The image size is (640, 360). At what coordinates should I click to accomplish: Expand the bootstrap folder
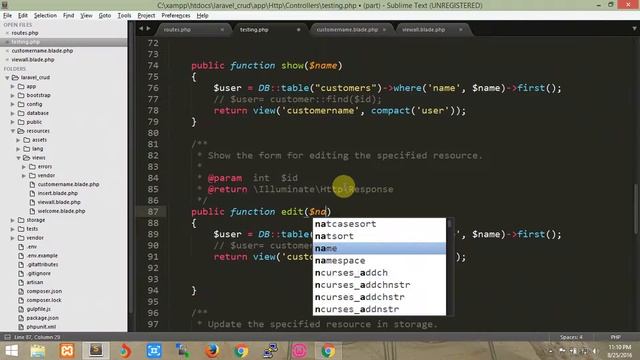pos(13,96)
